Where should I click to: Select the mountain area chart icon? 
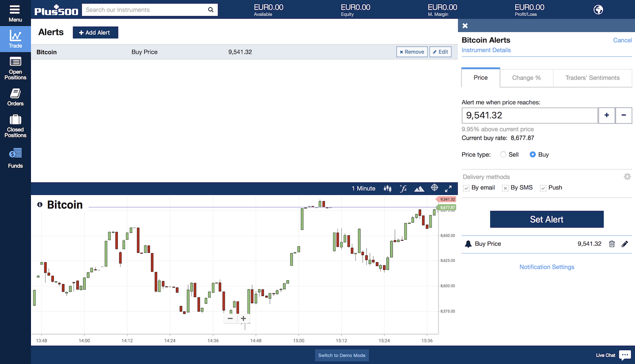[x=419, y=189]
